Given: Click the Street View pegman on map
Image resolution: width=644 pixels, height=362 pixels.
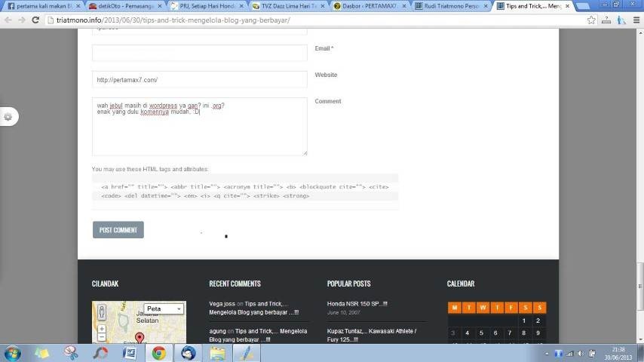Looking at the screenshot, I should [x=102, y=310].
